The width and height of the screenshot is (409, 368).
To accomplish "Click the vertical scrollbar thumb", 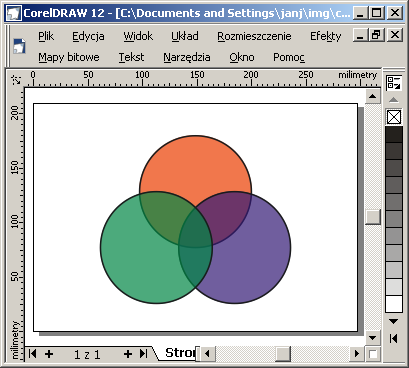I will pos(373,217).
